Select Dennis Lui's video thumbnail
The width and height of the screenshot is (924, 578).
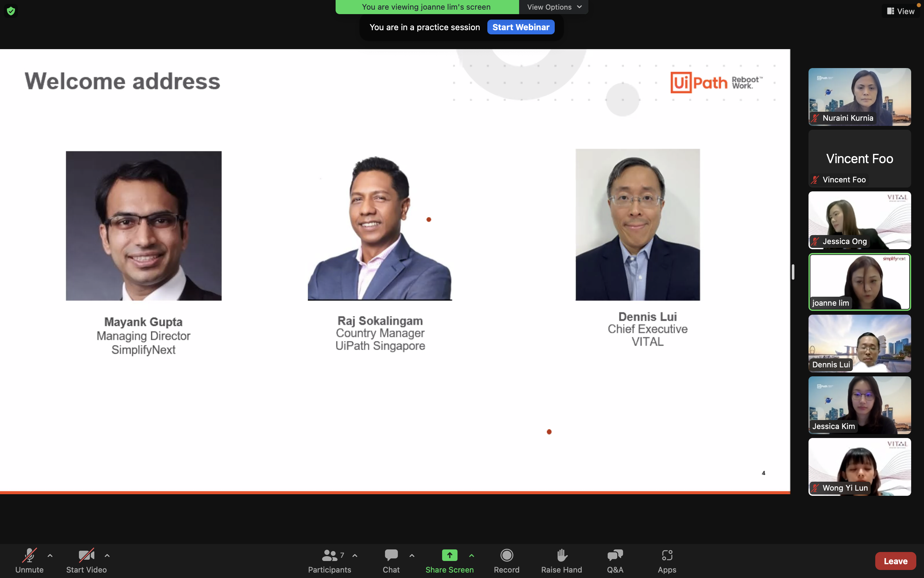click(x=860, y=343)
